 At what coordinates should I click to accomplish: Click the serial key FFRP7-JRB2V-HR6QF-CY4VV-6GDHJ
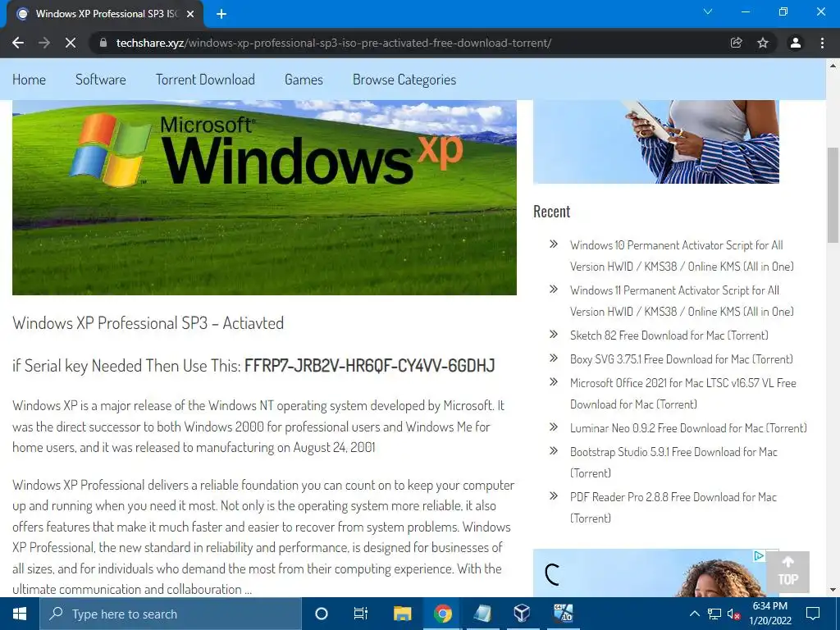coord(370,365)
